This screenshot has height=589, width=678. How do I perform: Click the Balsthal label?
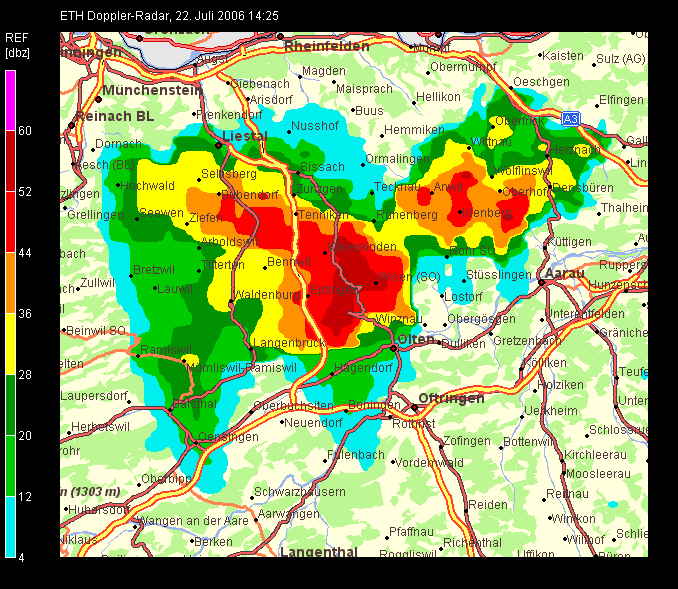[x=195, y=404]
